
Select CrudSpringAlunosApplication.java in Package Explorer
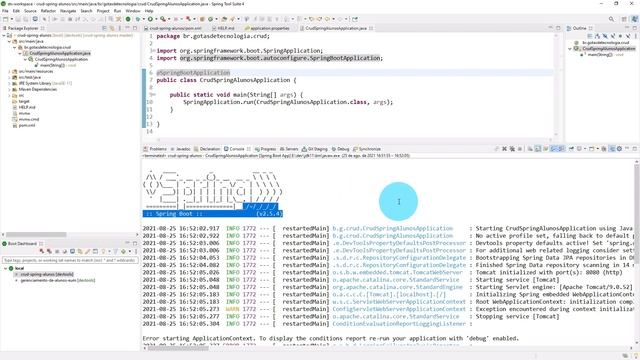[60, 53]
